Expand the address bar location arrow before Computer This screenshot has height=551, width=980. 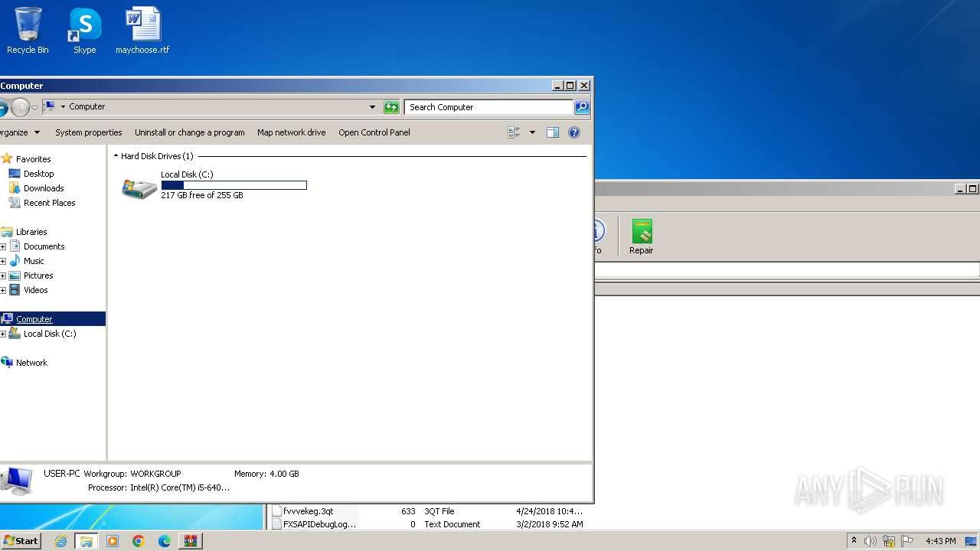click(x=63, y=107)
